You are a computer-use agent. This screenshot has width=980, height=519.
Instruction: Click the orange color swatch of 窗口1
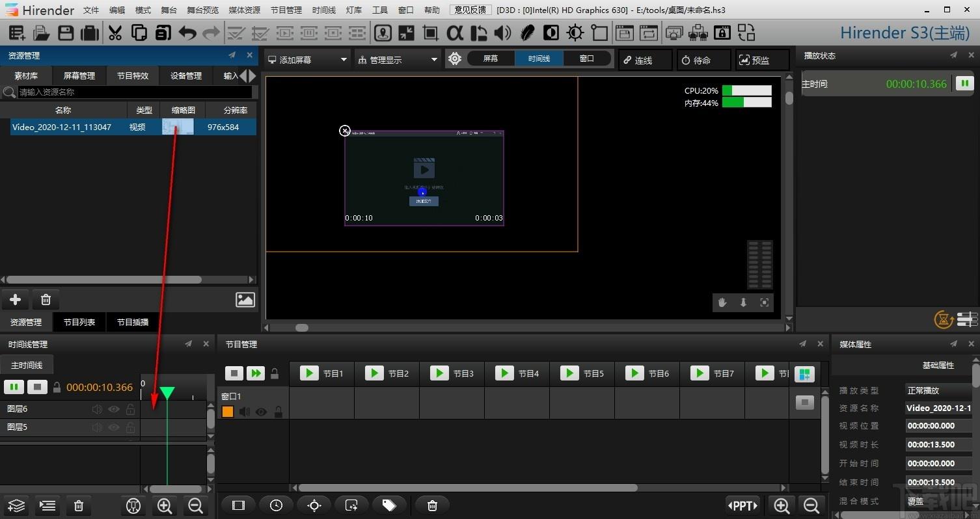[x=227, y=412]
